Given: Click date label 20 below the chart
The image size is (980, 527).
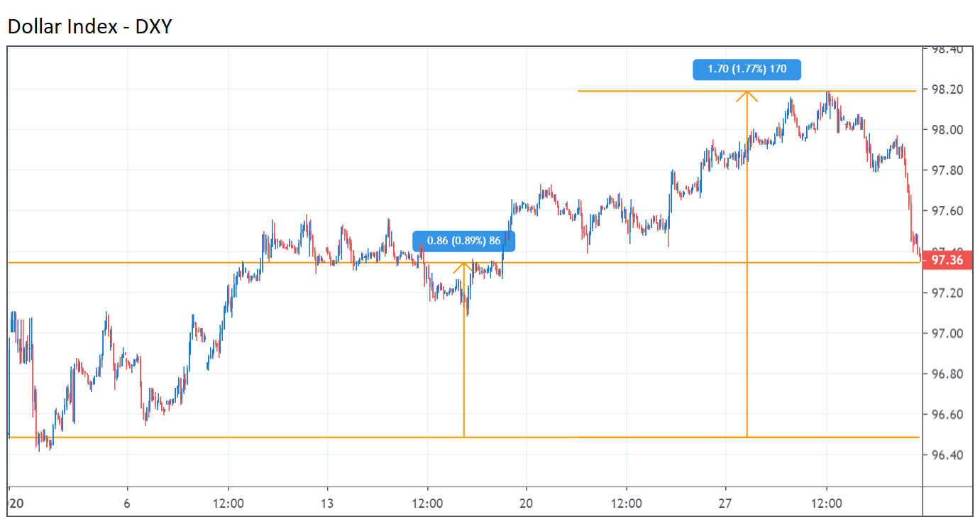Looking at the screenshot, I should coord(527,503).
